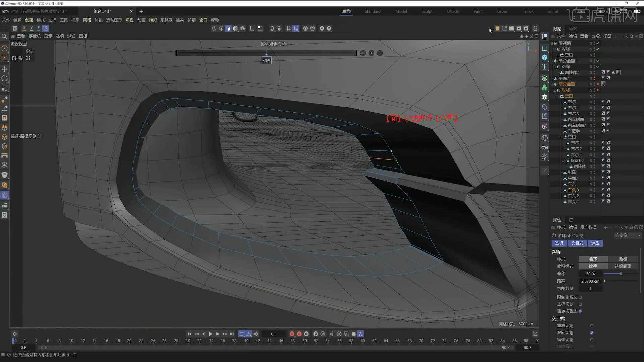Pause the viewport HUD slider control
This screenshot has width=644, height=362.
click(x=363, y=53)
